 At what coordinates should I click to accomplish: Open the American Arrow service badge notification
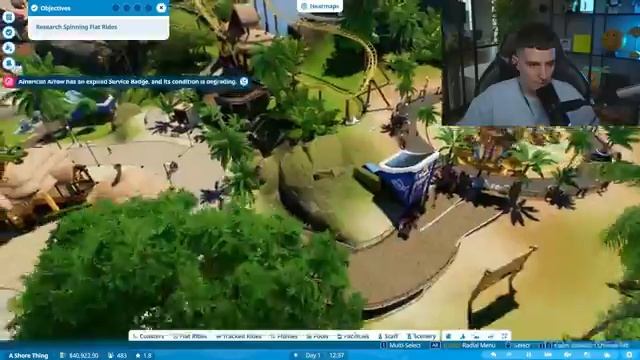[x=127, y=82]
